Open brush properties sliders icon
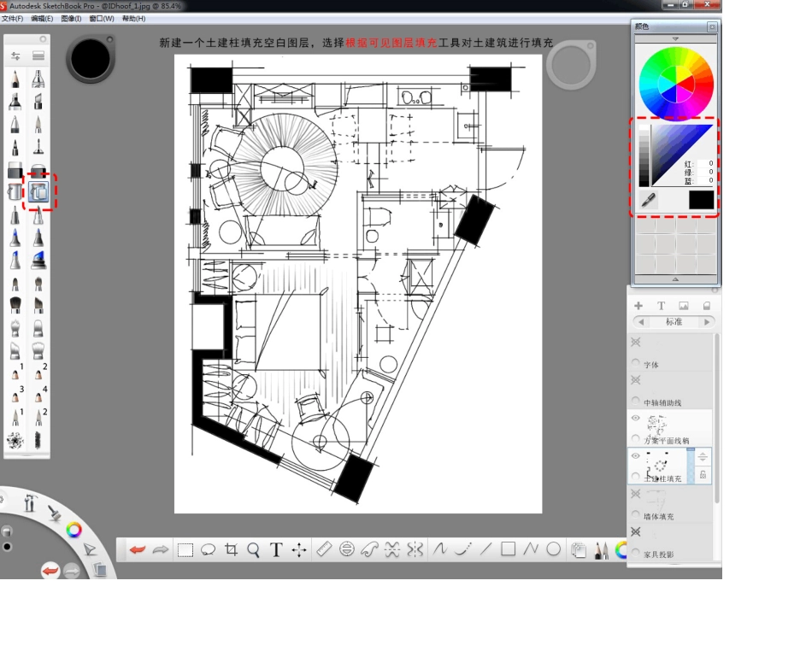This screenshot has height=651, width=812. click(x=15, y=56)
